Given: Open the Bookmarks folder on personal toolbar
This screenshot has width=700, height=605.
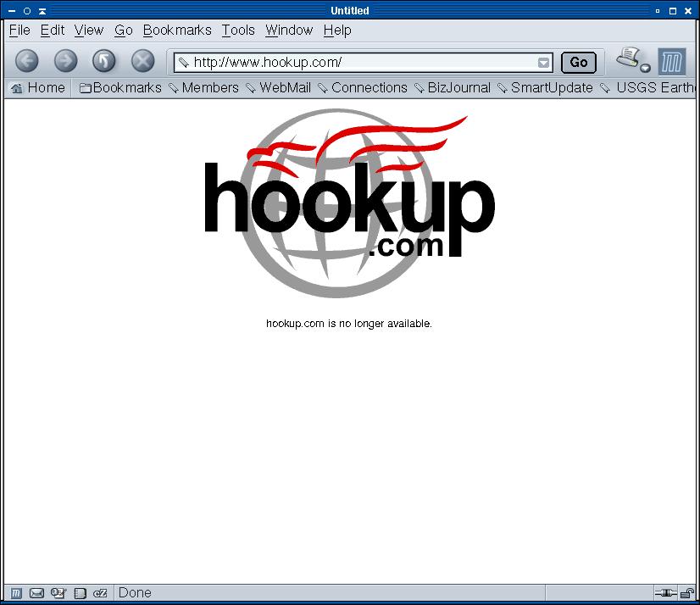Looking at the screenshot, I should tap(120, 88).
